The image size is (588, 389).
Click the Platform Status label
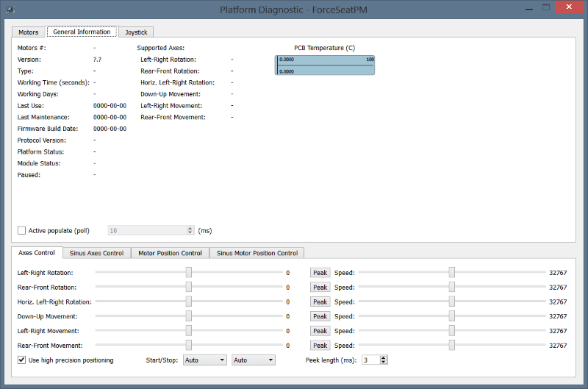pyautogui.click(x=40, y=152)
